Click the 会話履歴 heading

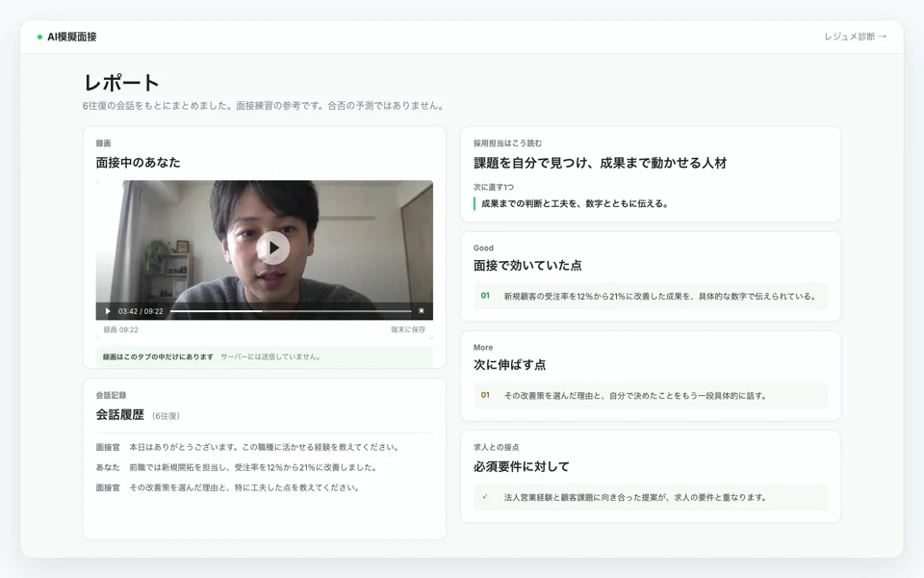[120, 414]
